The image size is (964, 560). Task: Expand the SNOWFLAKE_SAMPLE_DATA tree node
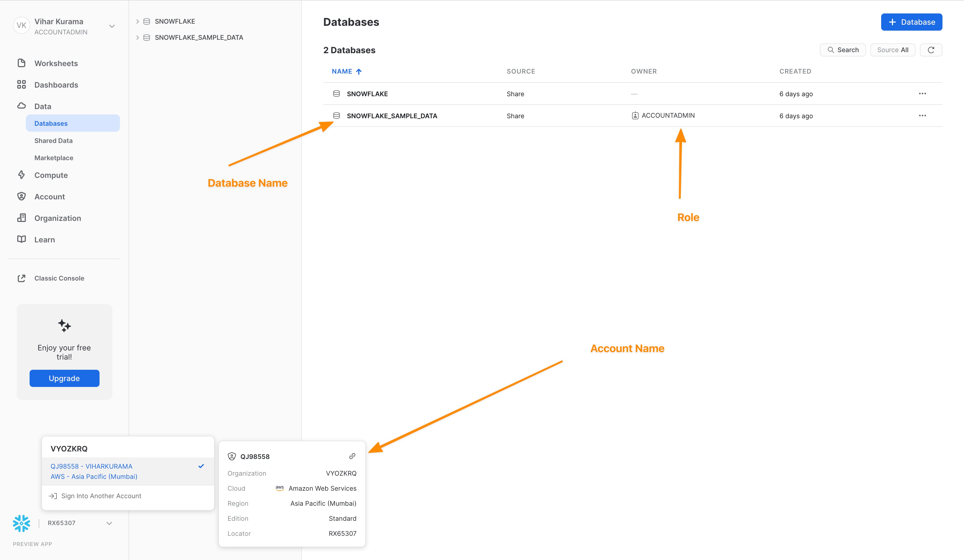point(137,37)
